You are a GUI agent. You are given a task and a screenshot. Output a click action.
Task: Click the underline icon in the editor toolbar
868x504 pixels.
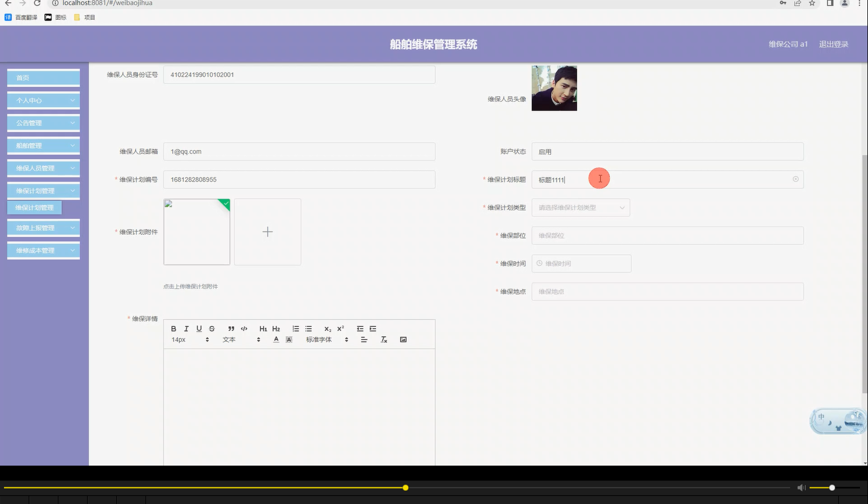click(199, 328)
